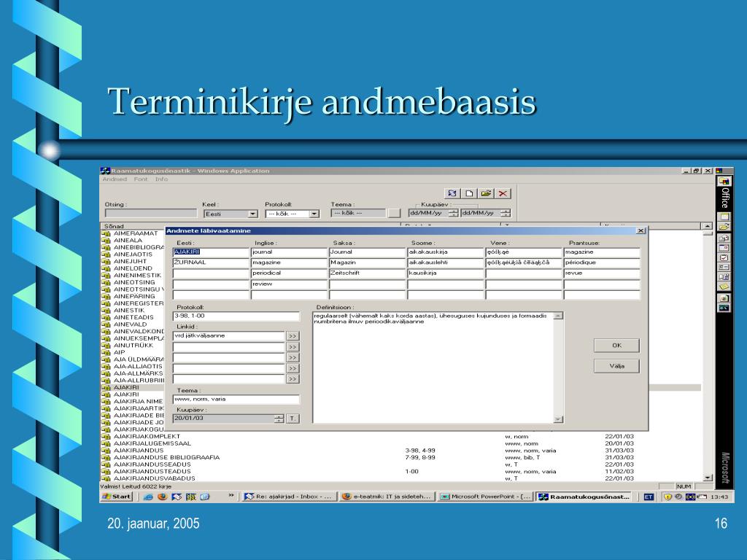The image size is (747, 560).
Task: Click the Prantsuse field containing 'revue'
Action: [x=602, y=273]
